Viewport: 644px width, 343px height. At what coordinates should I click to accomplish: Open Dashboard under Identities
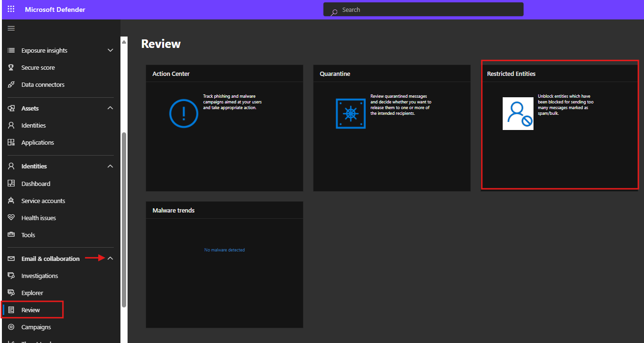[x=36, y=184]
